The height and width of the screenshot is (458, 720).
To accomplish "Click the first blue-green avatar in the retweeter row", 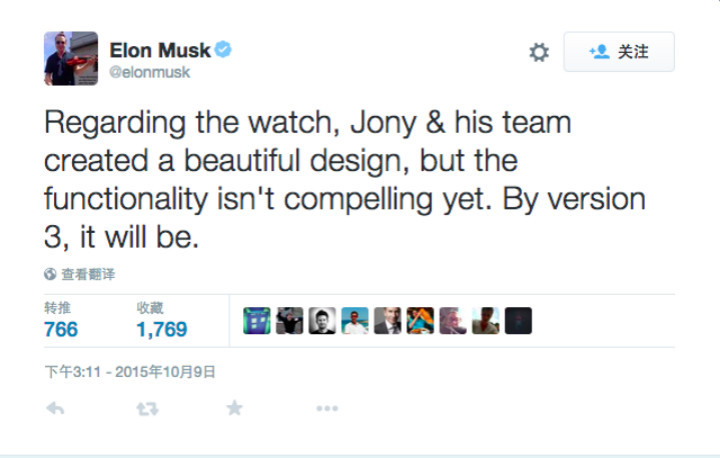I will point(257,321).
